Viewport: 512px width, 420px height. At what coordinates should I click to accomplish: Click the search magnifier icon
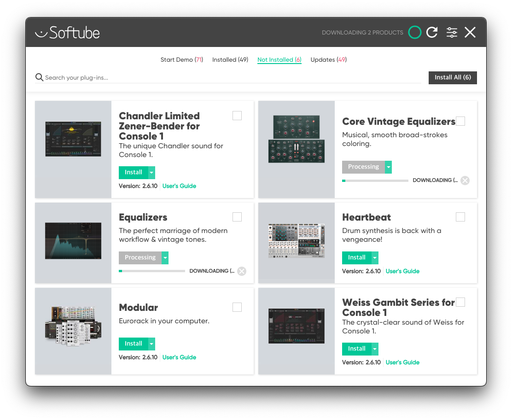(x=39, y=77)
